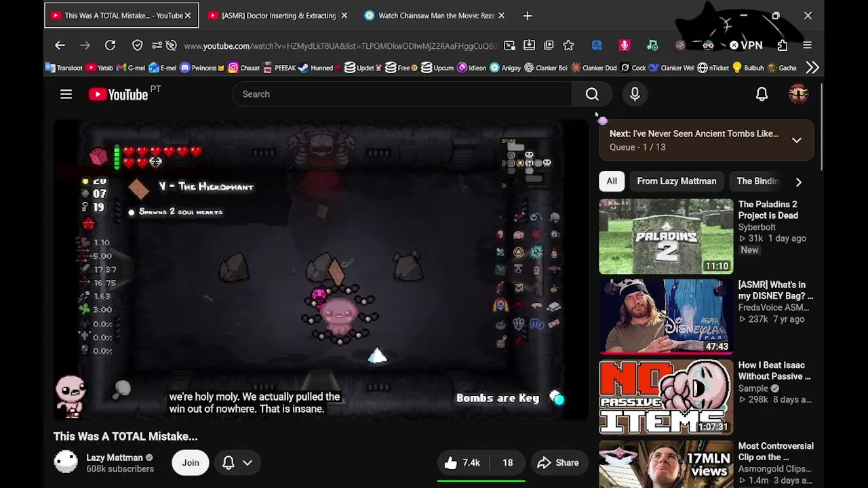Close the ASMR Doctor tab

344,16
